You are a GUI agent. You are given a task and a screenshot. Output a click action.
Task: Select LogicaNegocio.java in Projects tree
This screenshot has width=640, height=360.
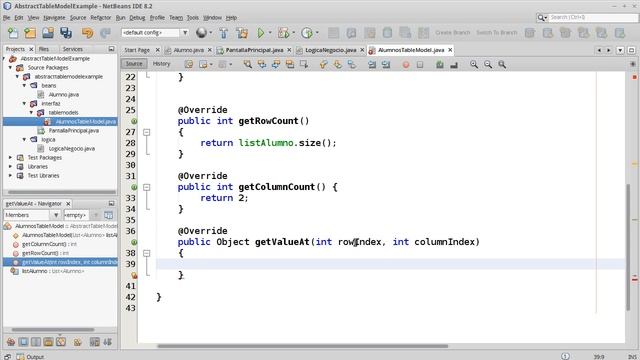[72, 149]
